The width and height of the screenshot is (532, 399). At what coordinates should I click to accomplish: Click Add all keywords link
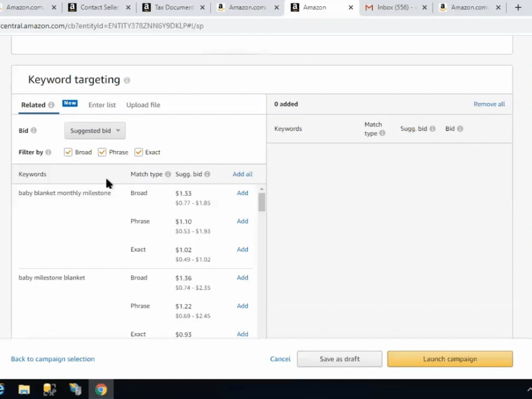point(243,174)
